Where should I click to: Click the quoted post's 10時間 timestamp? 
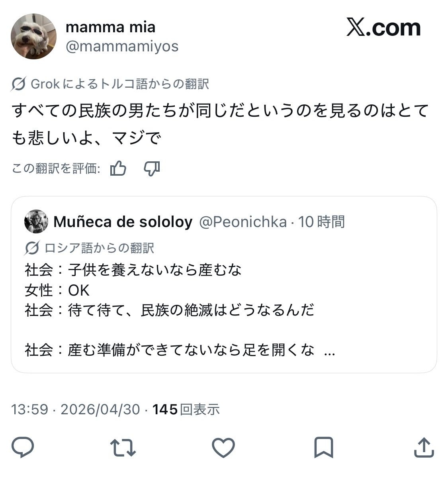[321, 222]
